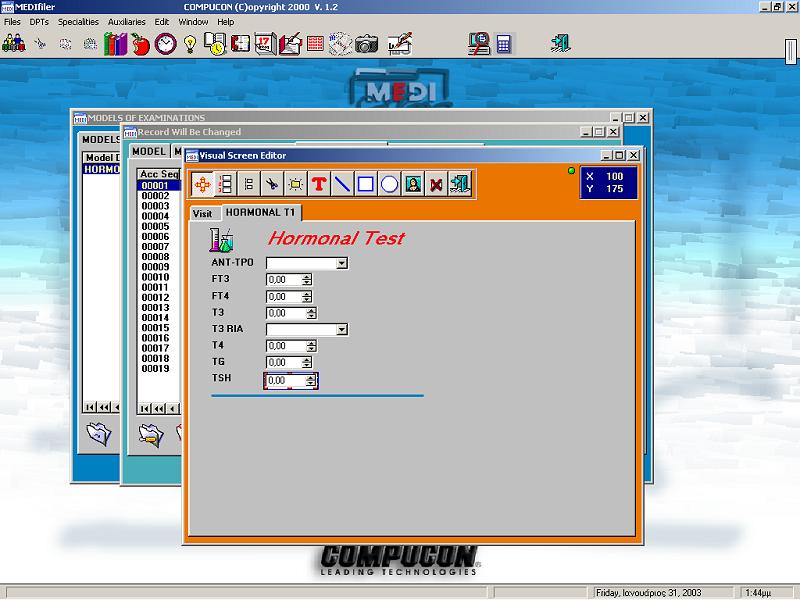Click the exit door icon in editor toolbar
This screenshot has width=800, height=600.
click(460, 184)
